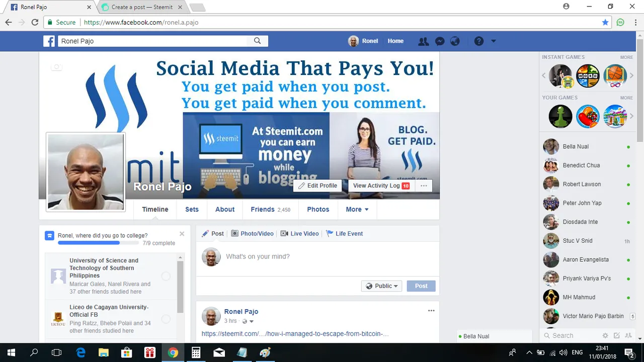The width and height of the screenshot is (644, 362).
Task: Open the Bella Nual chat tab at bottom
Action: (x=494, y=336)
